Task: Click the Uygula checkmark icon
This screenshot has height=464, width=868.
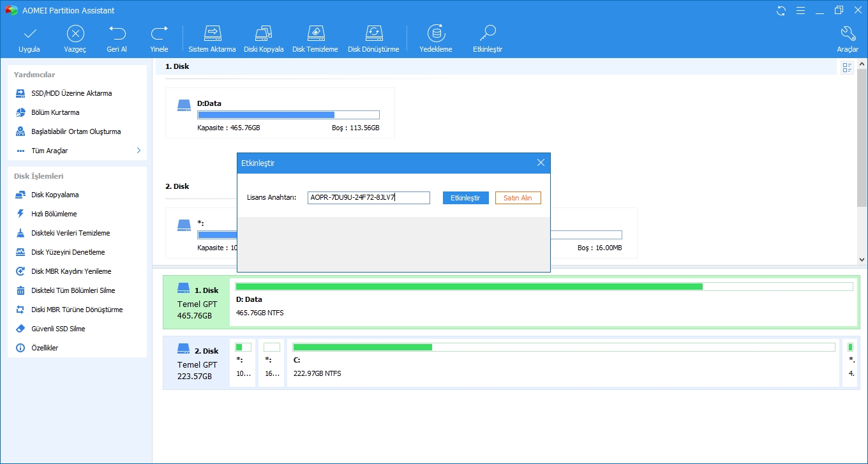Action: coord(29,33)
